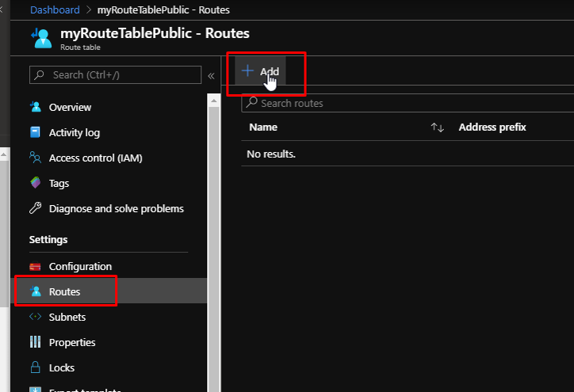The width and height of the screenshot is (574, 392).
Task: Sort by the Name column header
Action: pyautogui.click(x=263, y=127)
